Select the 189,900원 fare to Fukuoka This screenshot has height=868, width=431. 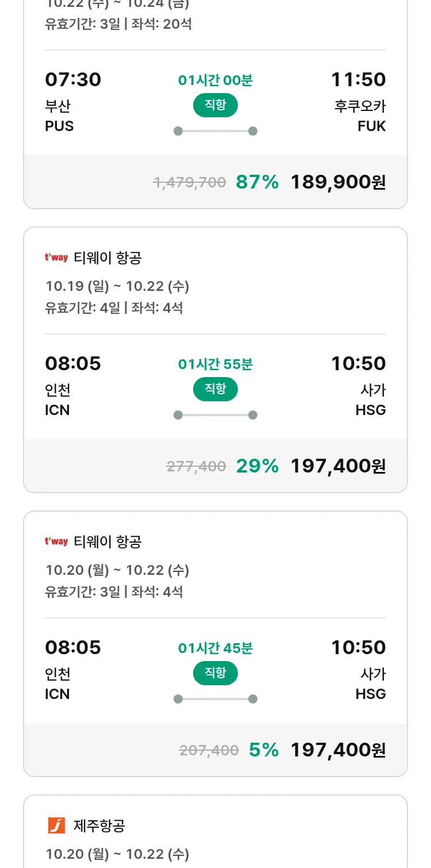338,182
